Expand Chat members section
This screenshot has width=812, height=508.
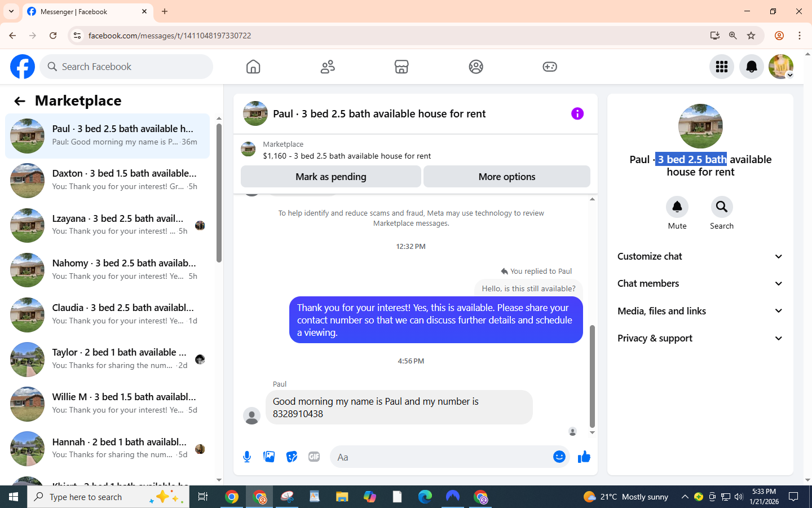[x=700, y=283]
